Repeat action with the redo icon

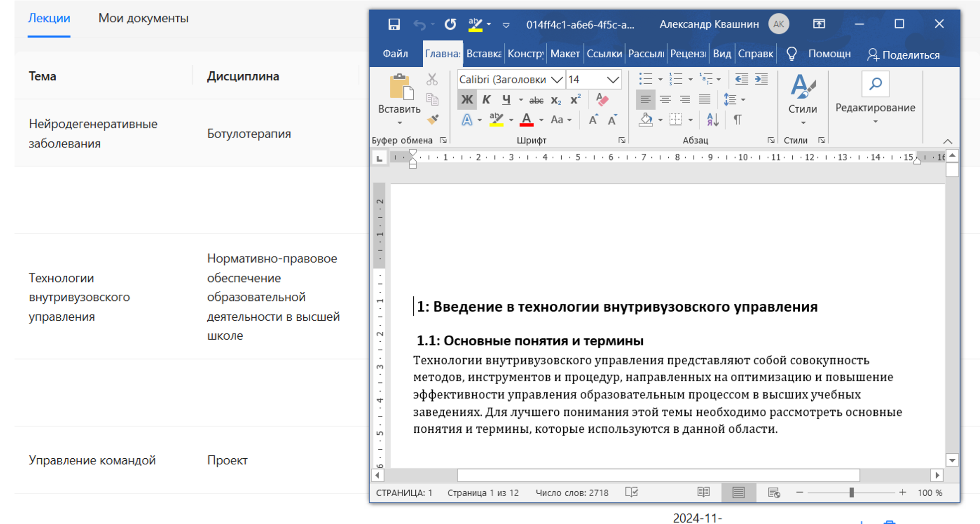[450, 24]
